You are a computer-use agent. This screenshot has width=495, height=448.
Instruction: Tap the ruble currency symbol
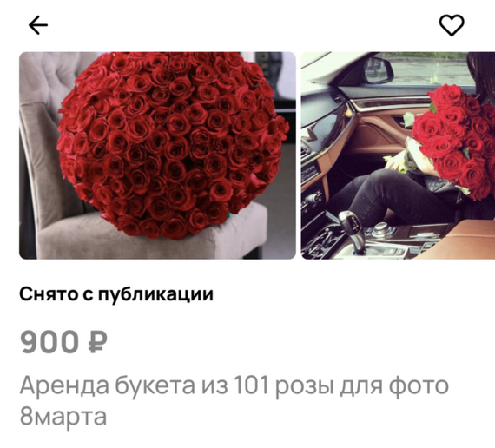(97, 342)
